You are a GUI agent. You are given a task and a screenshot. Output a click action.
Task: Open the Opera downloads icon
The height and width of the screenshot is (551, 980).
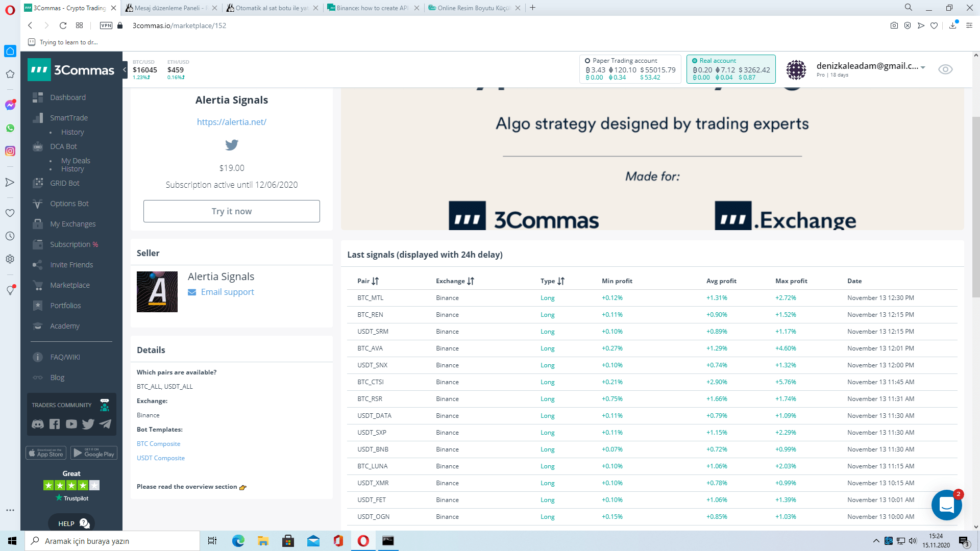[x=952, y=26]
